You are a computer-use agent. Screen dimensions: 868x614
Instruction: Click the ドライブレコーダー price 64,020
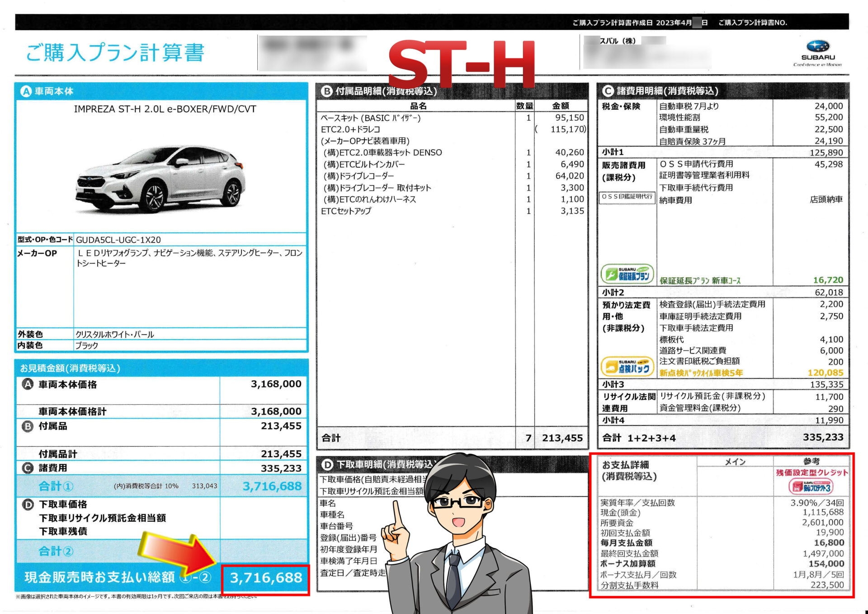tap(570, 176)
